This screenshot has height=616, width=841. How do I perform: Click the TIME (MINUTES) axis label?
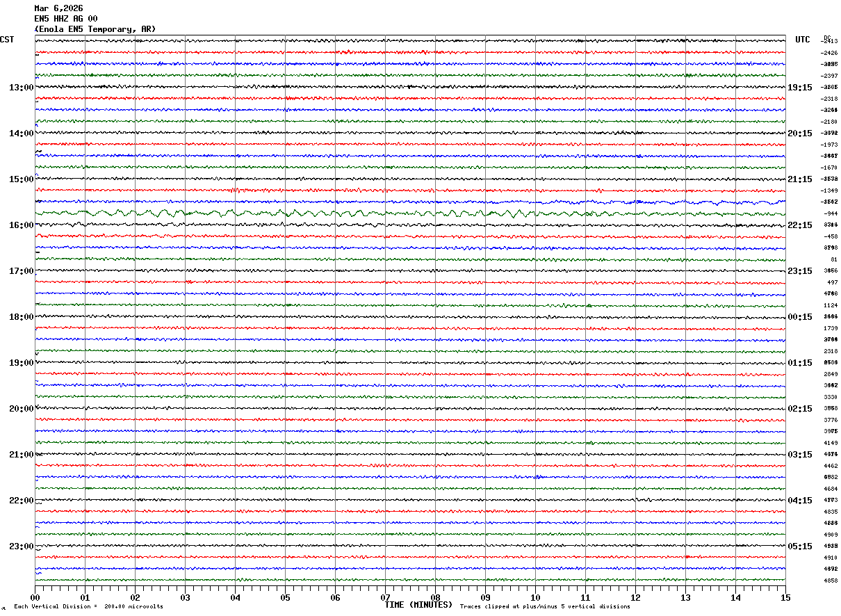pyautogui.click(x=418, y=605)
